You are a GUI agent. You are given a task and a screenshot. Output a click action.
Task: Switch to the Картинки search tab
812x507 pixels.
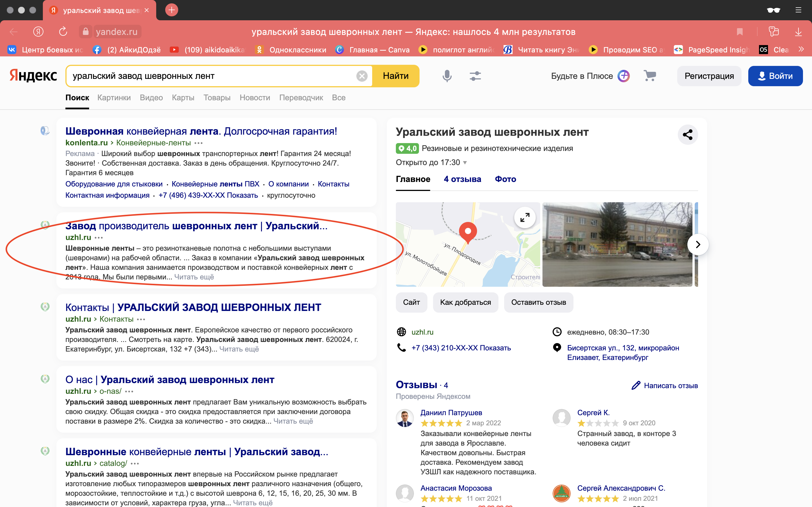tap(114, 97)
